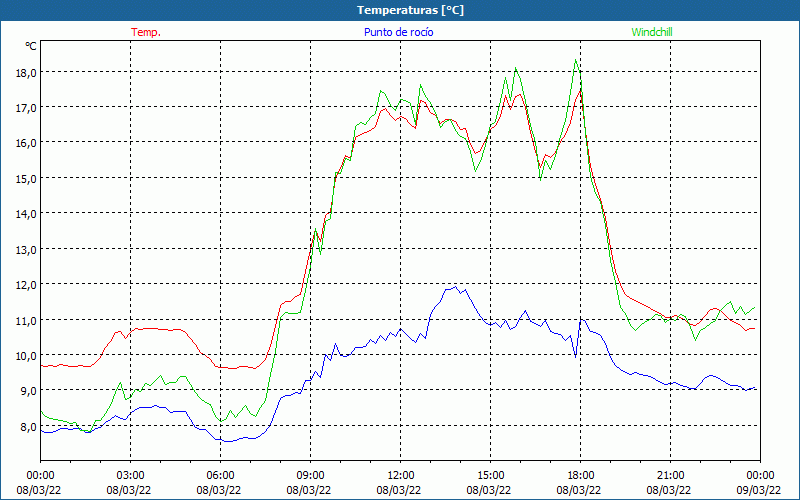
Task: Select the blue 'Punto de rocío' legend label
Action: 398,32
